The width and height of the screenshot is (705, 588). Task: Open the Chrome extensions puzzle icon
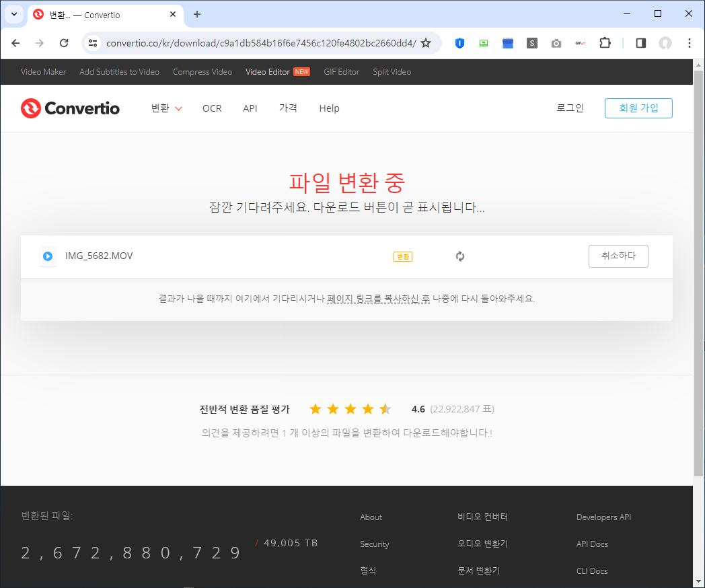coord(605,42)
